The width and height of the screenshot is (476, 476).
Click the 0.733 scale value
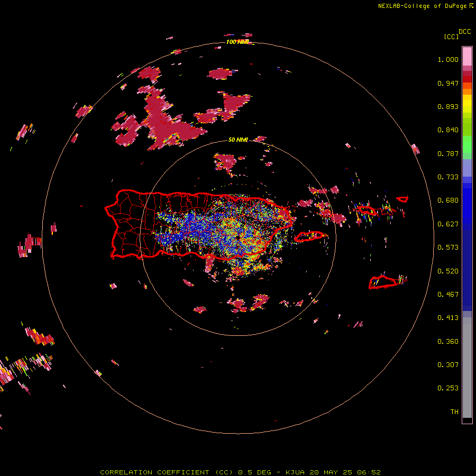point(448,177)
